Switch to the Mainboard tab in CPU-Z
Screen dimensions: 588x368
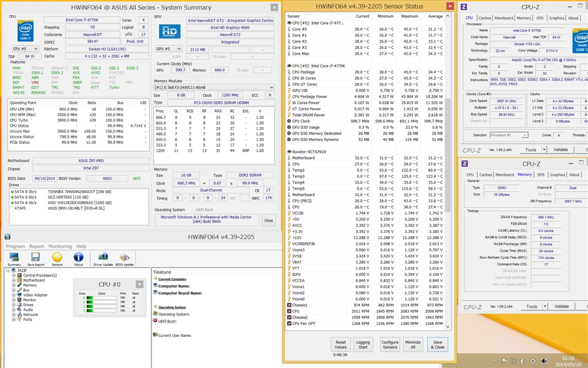[504, 18]
